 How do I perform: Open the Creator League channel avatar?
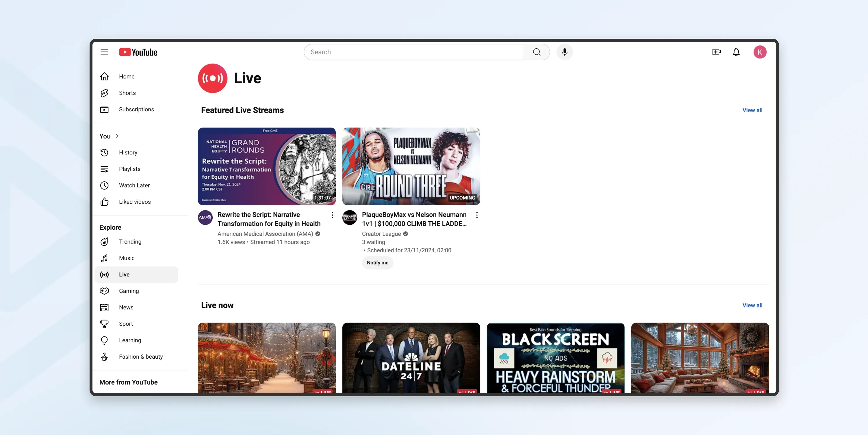coord(349,217)
